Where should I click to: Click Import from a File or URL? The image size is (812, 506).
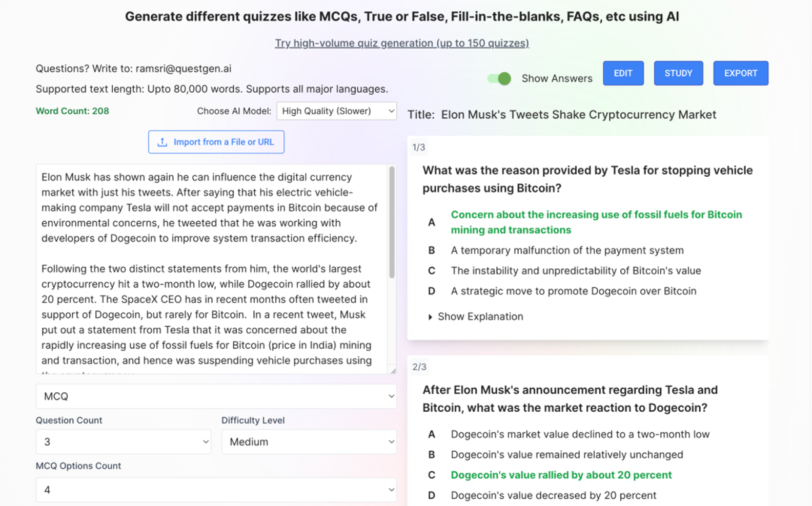(216, 142)
